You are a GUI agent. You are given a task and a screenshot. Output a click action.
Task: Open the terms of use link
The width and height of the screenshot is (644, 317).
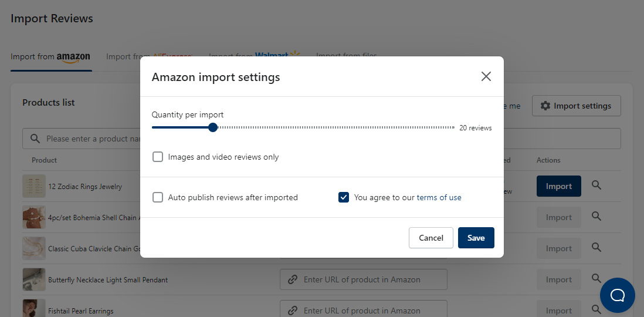coord(439,197)
